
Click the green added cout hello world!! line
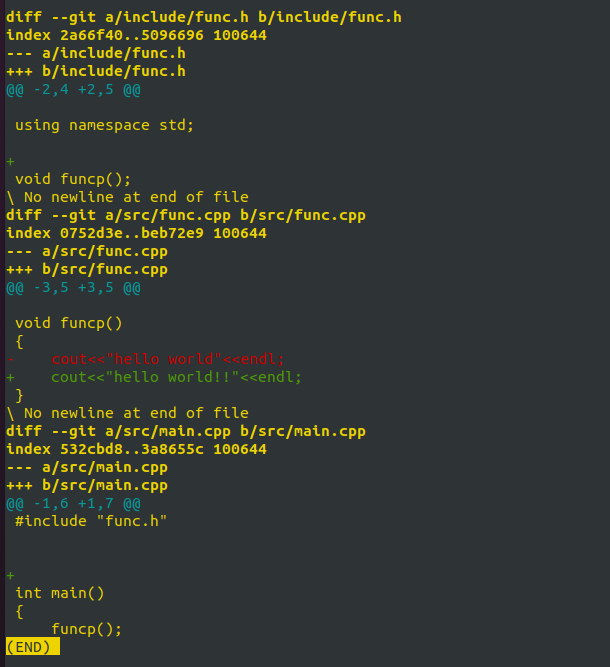154,377
